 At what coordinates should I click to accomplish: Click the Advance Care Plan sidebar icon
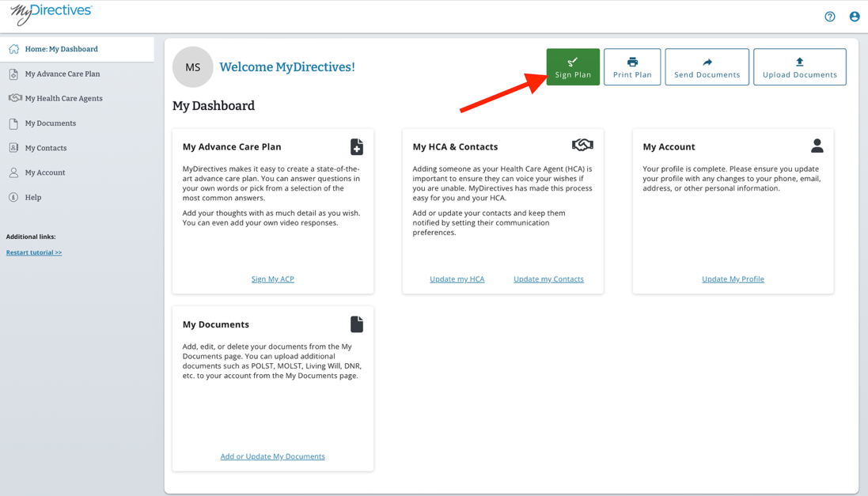[13, 74]
